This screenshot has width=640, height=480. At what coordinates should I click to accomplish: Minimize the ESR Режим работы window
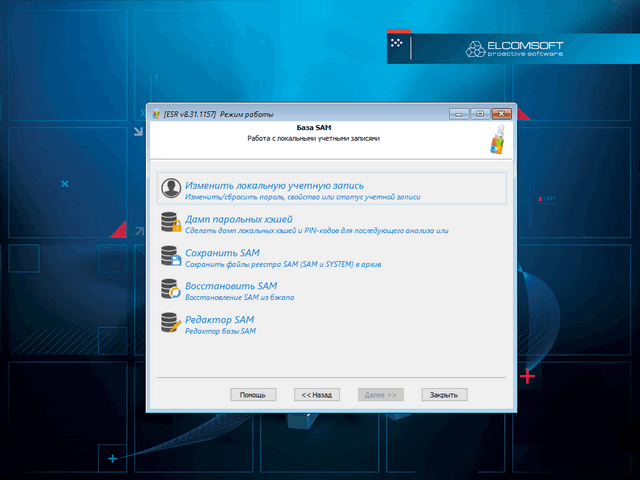(x=460, y=113)
